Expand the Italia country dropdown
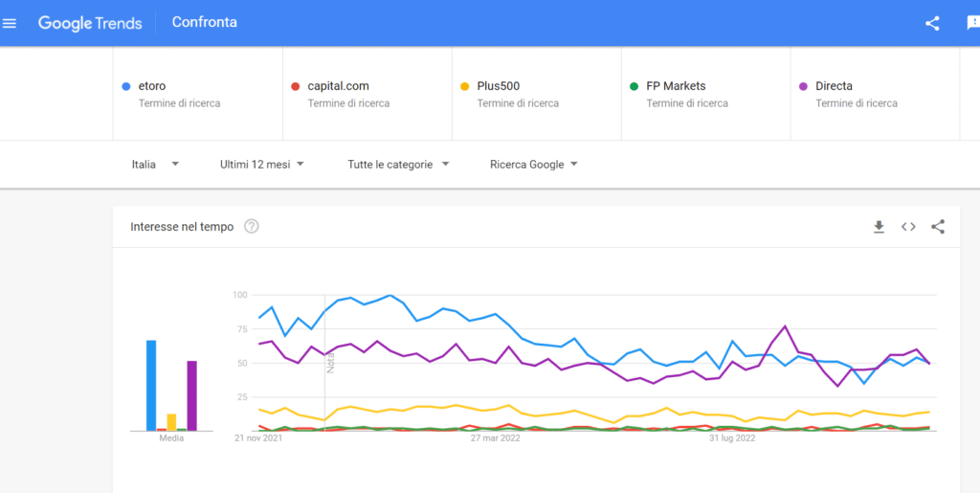 click(155, 165)
